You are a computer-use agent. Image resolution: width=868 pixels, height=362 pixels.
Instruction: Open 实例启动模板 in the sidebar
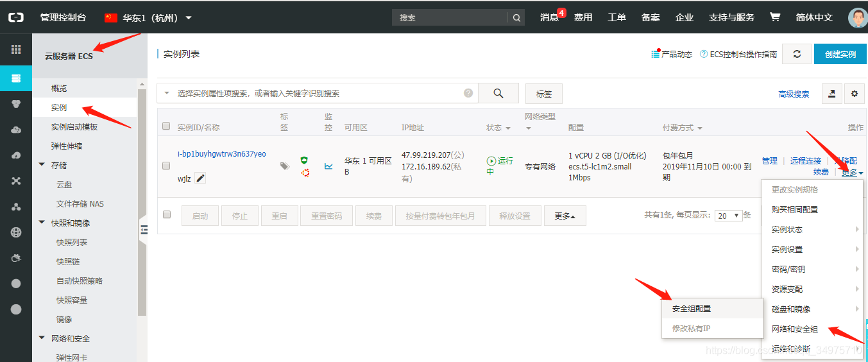coord(74,127)
